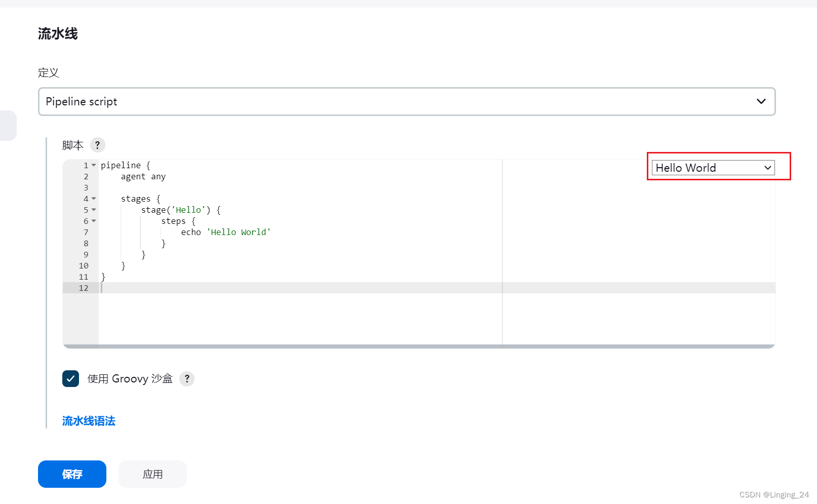Open the Pipeline script definition dropdown
Screen dimensions: 817x504
click(x=407, y=101)
